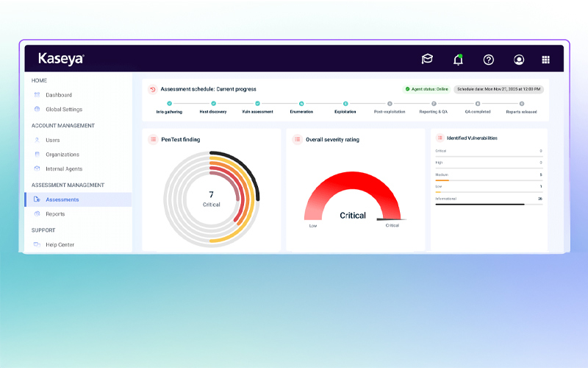The width and height of the screenshot is (588, 368).
Task: Click the Kaseya logo
Action: [x=61, y=59]
